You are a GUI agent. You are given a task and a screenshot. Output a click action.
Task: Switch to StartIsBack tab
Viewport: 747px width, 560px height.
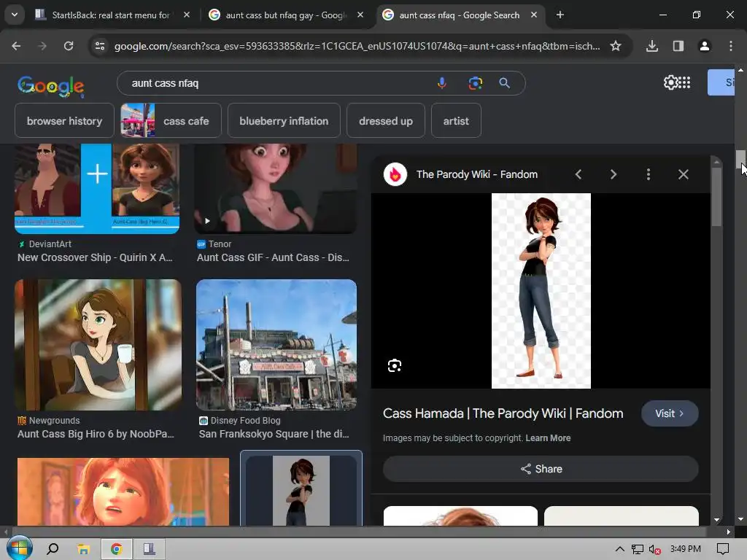point(111,15)
